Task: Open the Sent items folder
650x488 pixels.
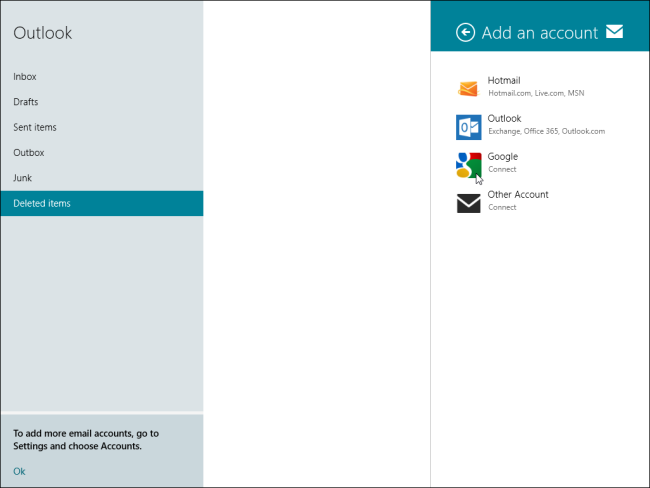Action: [x=102, y=127]
